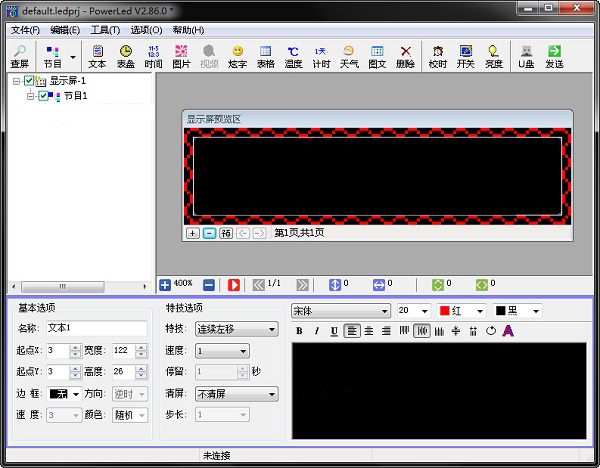This screenshot has width=600, height=468.
Task: Add a 文本 text item
Action: coord(97,57)
